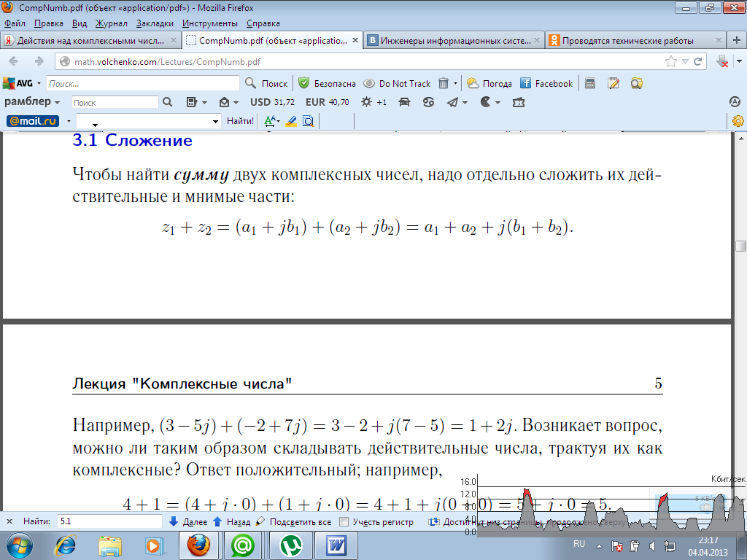Click the EUR 40,70 exchange rate
Viewport: 747px width, 560px height.
pyautogui.click(x=327, y=102)
